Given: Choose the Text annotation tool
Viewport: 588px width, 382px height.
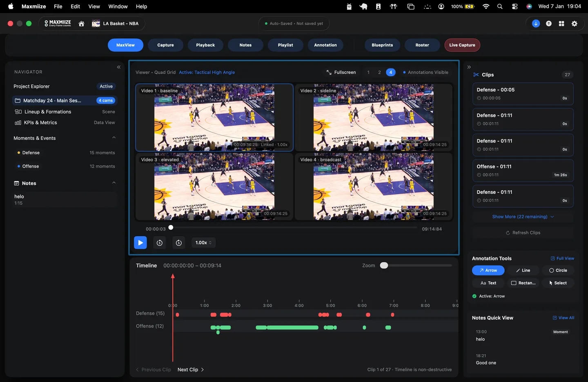Looking at the screenshot, I should [488, 283].
